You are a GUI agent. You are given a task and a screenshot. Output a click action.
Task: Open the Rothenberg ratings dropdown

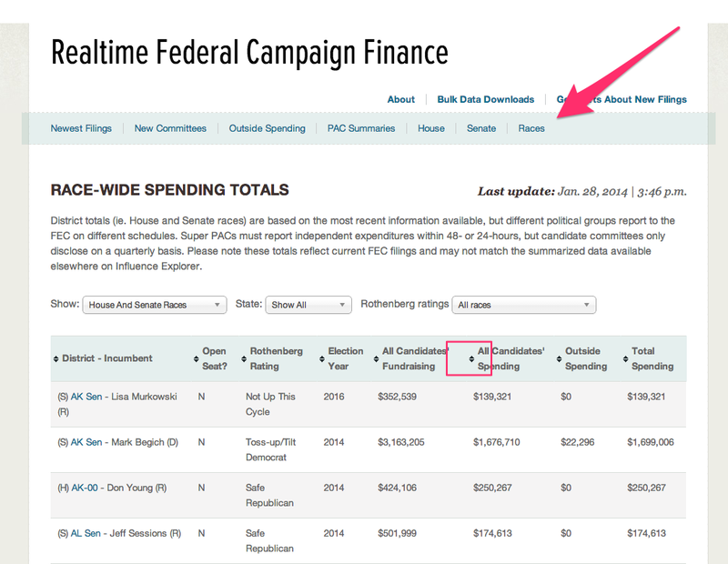(x=523, y=305)
